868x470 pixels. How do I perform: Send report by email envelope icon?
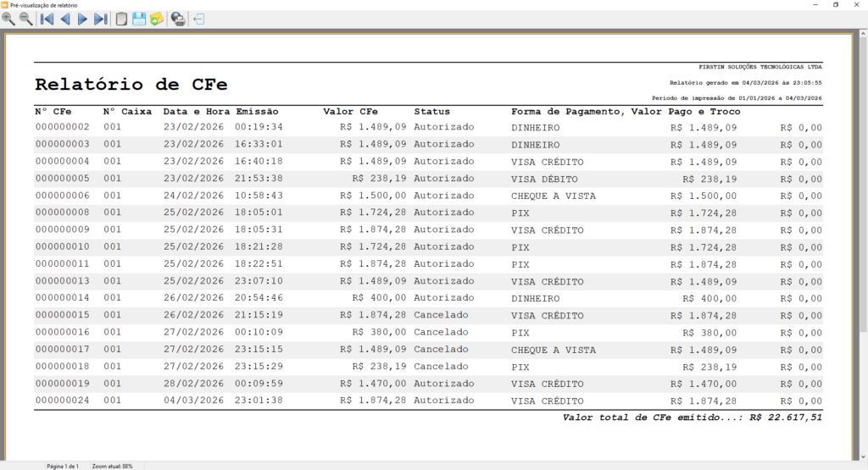(157, 19)
